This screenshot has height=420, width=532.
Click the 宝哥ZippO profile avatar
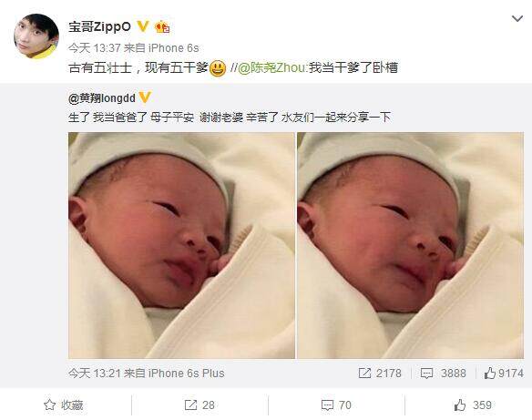pyautogui.click(x=36, y=36)
